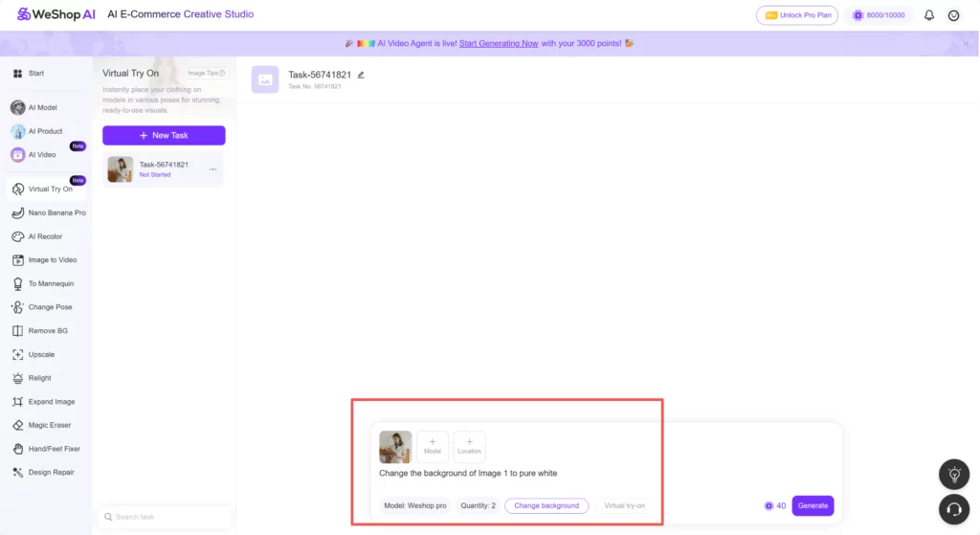
Task: Open notifications bell
Action: [x=929, y=15]
